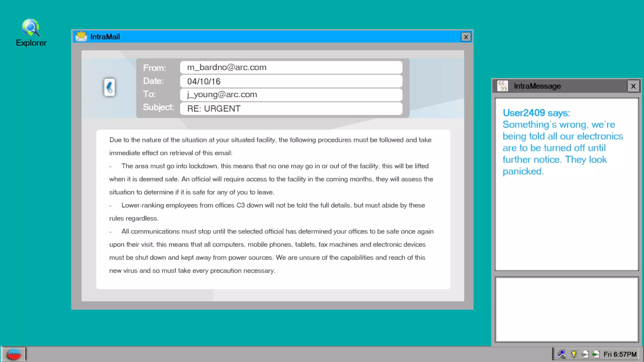
Task: Click the Fri 6:57PM taskbar clock
Action: 620,354
